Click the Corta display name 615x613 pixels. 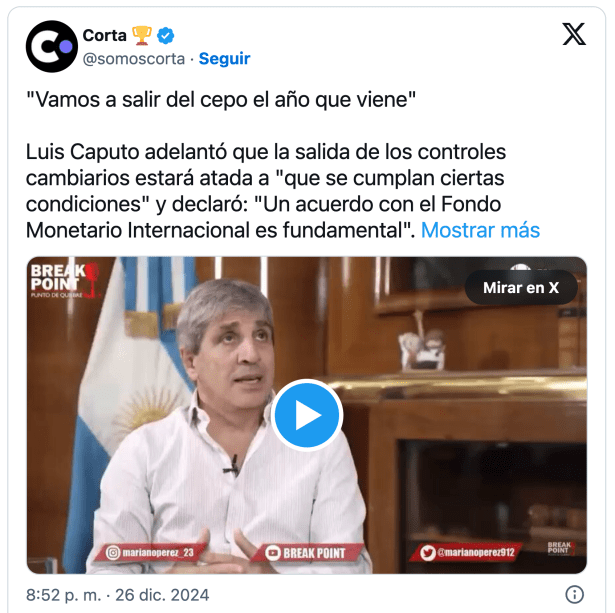105,36
